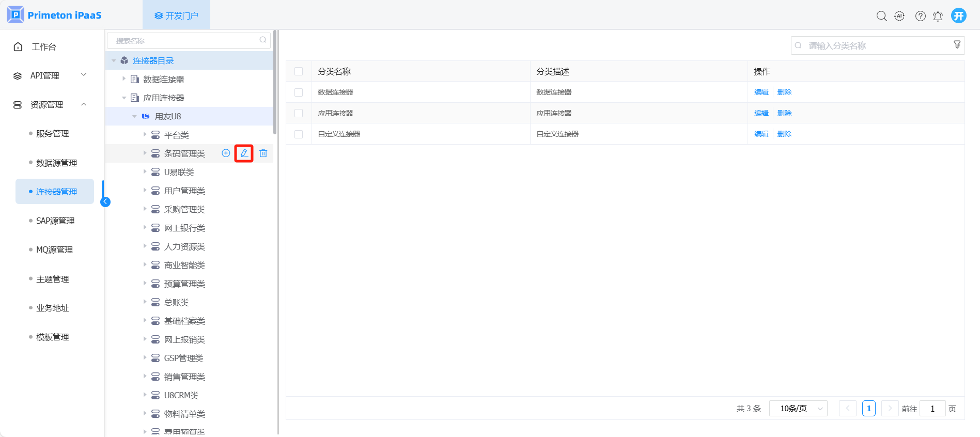Image resolution: width=980 pixels, height=437 pixels.
Task: Click 删除 link for 自定义连接器 row
Action: tap(784, 134)
